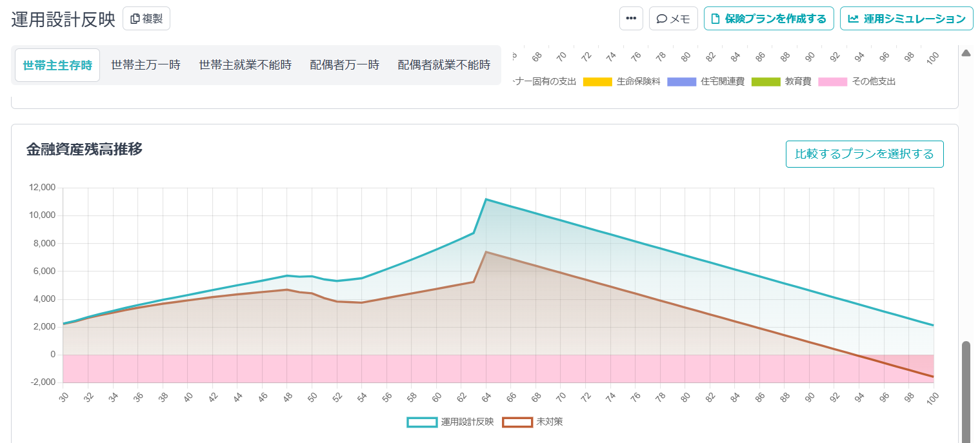Open the メモ speech bubble button
This screenshot has height=443, width=980.
click(673, 19)
